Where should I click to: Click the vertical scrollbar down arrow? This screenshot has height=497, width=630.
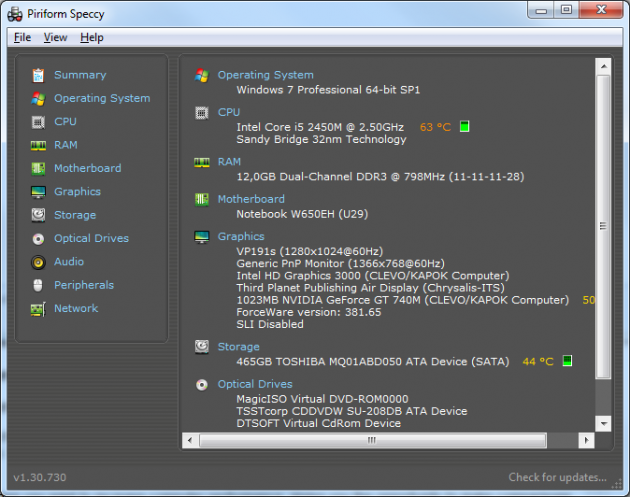(603, 423)
